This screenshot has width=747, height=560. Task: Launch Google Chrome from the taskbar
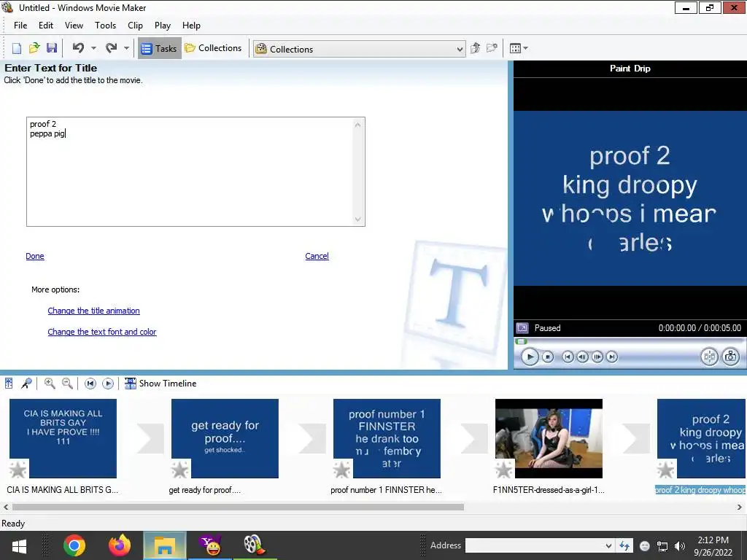click(74, 545)
